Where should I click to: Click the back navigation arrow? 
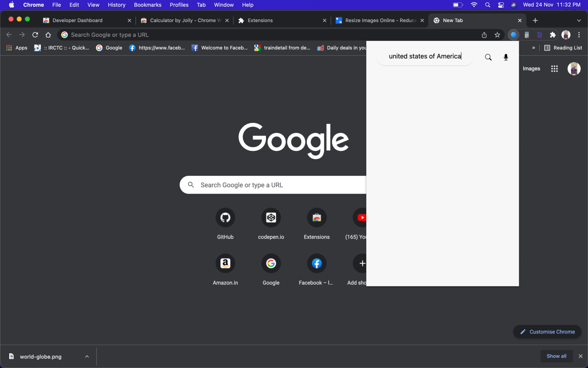pos(9,35)
